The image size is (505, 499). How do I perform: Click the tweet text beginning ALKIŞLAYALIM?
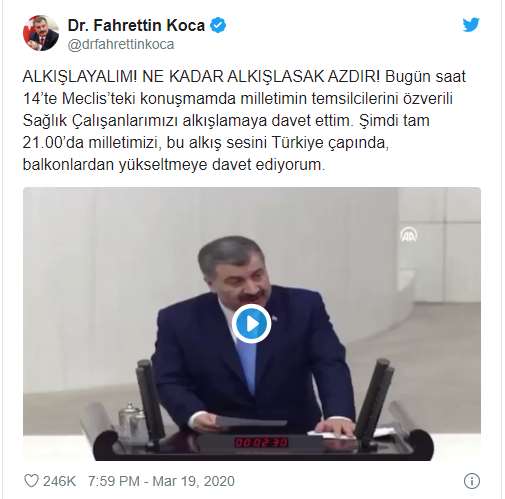244,120
